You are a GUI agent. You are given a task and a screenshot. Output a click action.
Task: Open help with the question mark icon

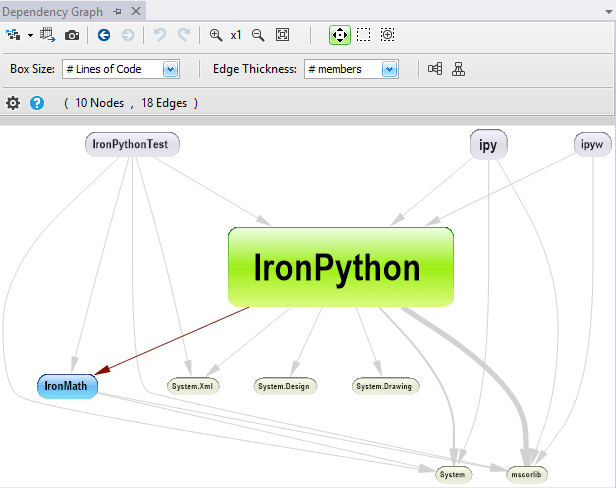point(37,103)
